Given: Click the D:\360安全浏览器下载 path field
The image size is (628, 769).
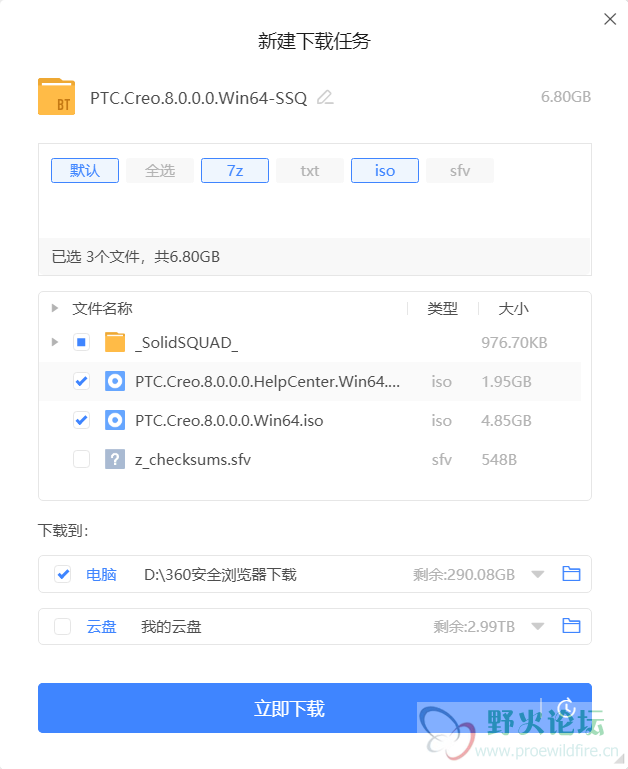Looking at the screenshot, I should (x=220, y=574).
